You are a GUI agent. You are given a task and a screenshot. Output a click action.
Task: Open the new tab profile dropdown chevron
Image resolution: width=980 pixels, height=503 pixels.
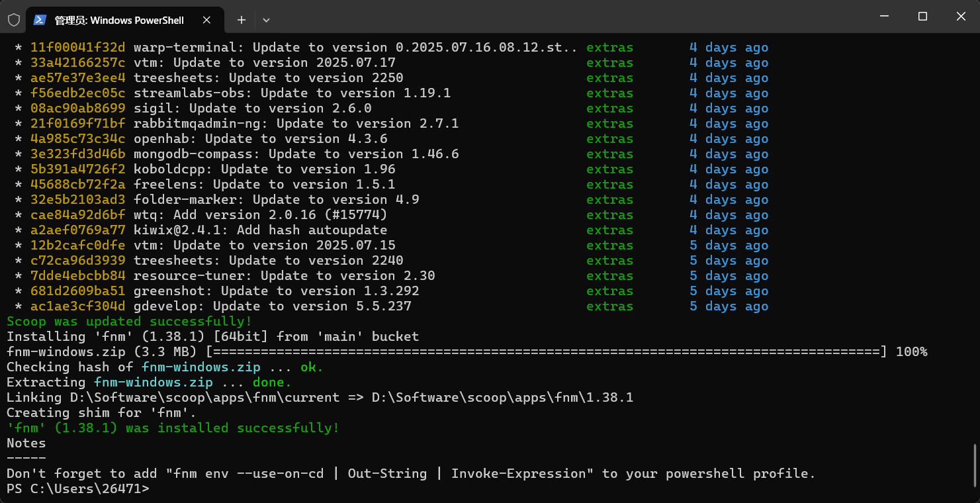pyautogui.click(x=266, y=20)
